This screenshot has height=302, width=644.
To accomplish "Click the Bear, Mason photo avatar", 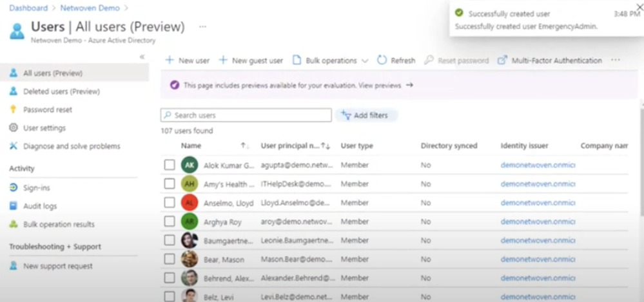I will tap(190, 260).
